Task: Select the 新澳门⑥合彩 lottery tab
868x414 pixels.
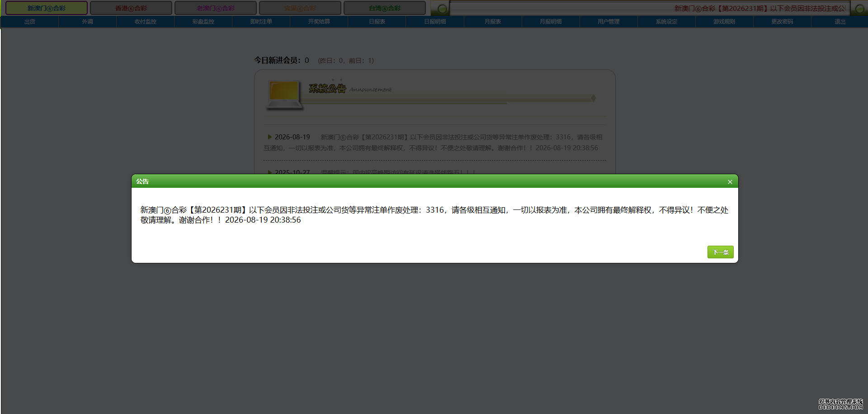Action: point(47,8)
